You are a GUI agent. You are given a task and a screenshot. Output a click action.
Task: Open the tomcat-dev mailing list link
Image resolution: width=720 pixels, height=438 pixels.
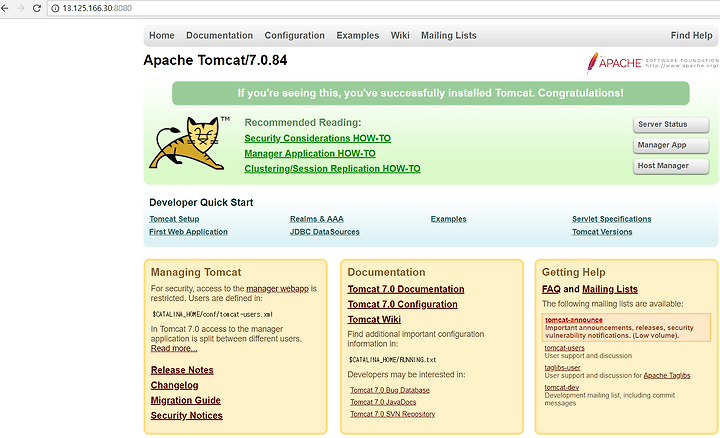pos(562,387)
